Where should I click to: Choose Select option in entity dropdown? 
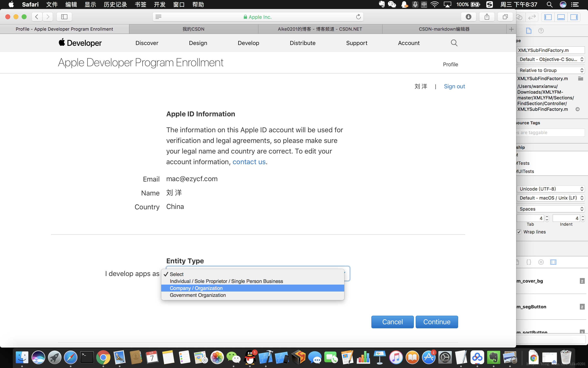[253, 274]
